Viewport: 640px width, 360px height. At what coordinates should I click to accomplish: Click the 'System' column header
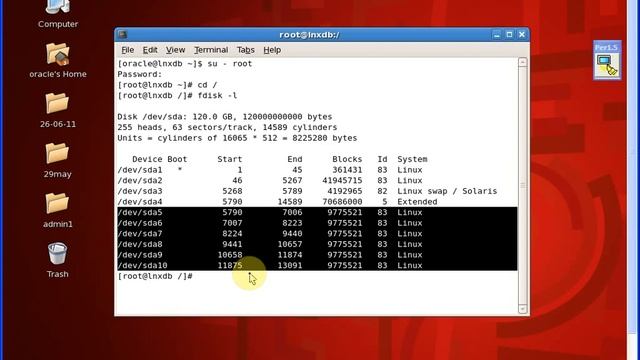coord(412,159)
